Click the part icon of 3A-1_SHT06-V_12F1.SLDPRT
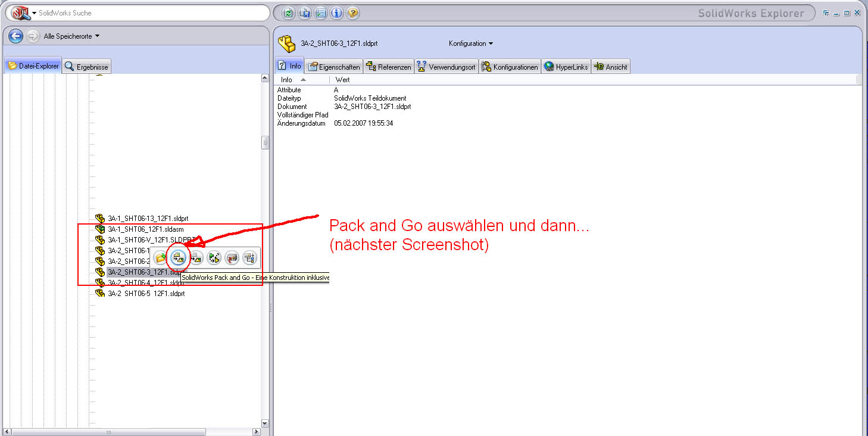This screenshot has width=868, height=436. pos(100,239)
